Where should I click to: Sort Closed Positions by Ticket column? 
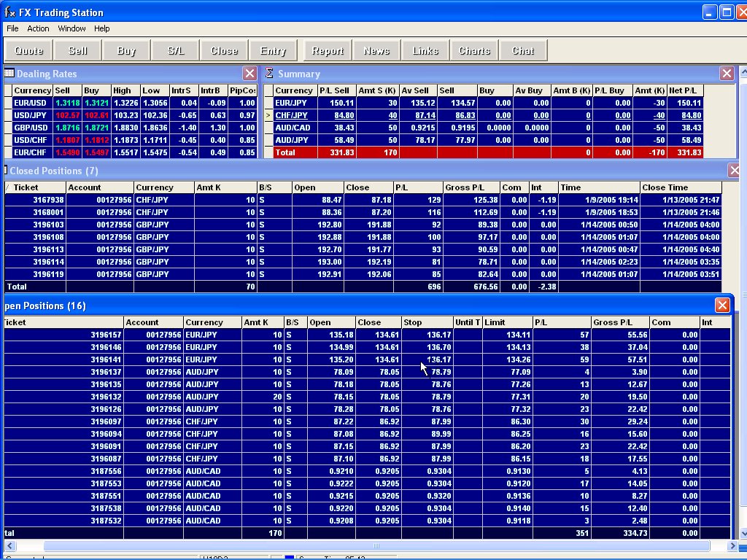(35, 187)
